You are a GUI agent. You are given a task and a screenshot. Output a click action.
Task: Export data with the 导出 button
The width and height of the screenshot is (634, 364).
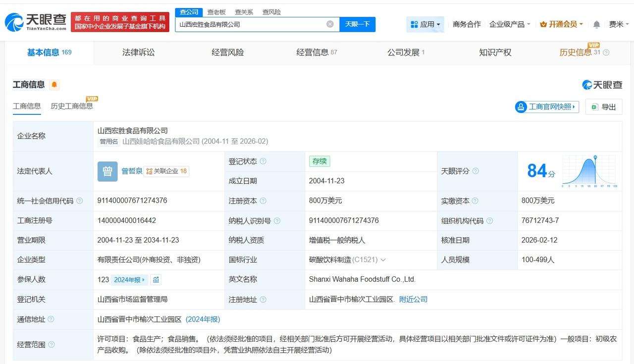tap(604, 107)
